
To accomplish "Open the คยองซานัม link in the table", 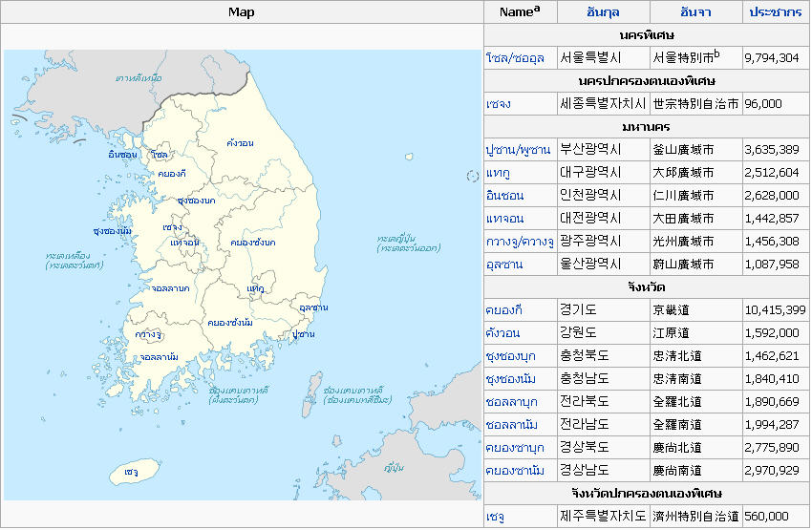I will pyautogui.click(x=515, y=471).
